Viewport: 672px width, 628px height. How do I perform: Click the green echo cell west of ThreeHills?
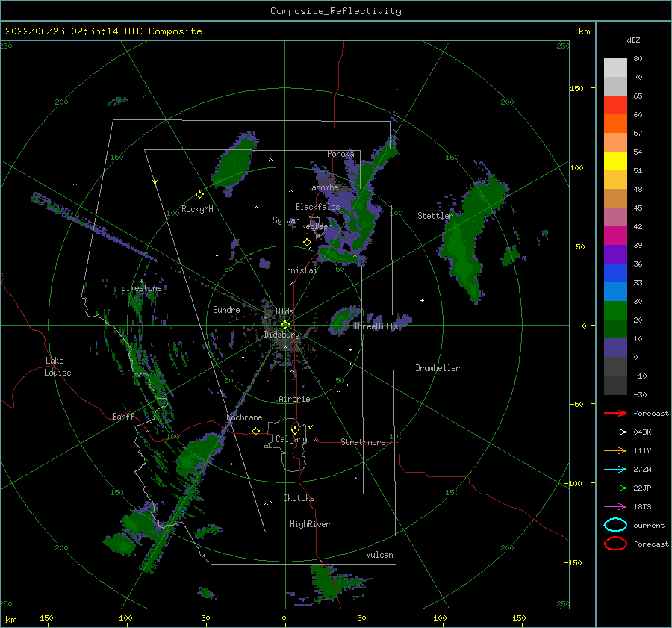343,320
